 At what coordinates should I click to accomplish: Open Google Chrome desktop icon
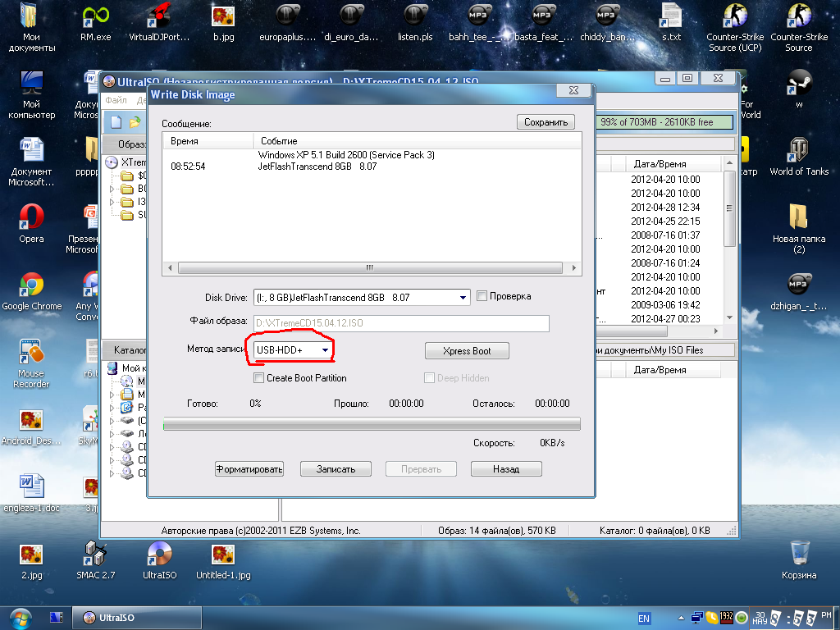pyautogui.click(x=32, y=291)
